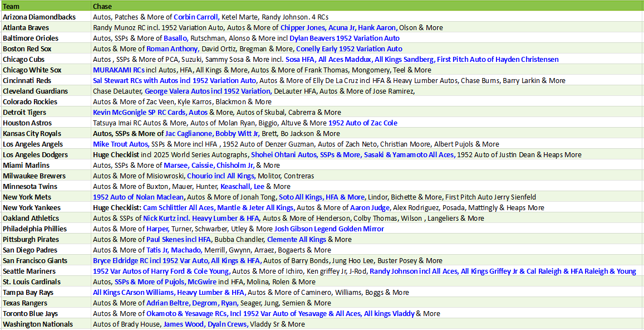
Task: Click the Chicago Cubs team cell
Action: click(x=46, y=59)
